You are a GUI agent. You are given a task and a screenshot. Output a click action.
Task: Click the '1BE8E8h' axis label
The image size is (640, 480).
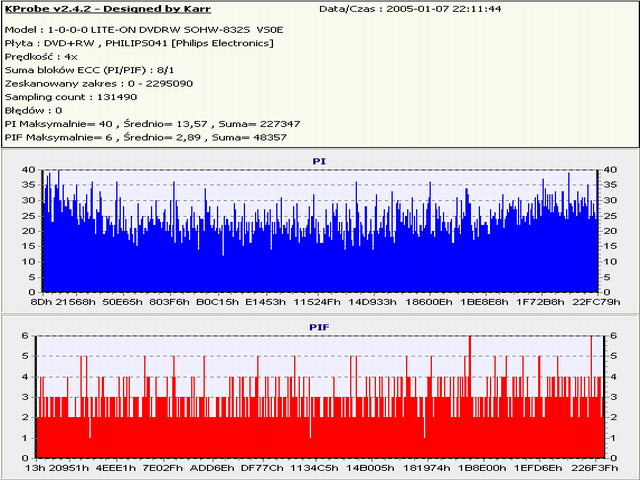tap(484, 302)
